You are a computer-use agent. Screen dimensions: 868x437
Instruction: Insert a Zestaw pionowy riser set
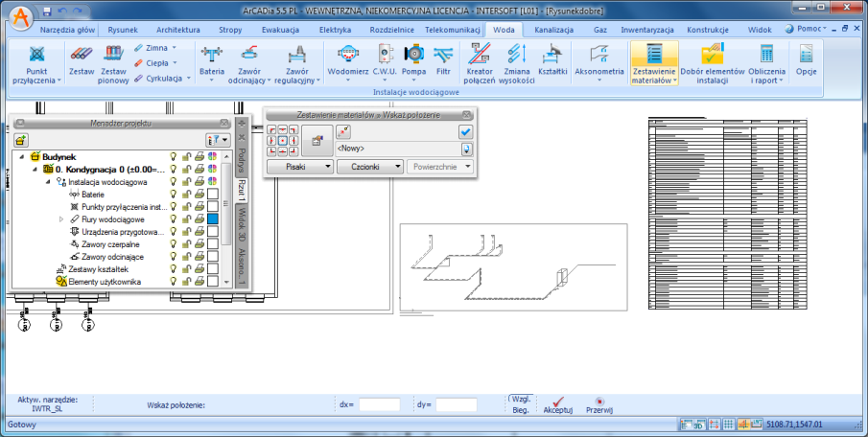click(113, 64)
